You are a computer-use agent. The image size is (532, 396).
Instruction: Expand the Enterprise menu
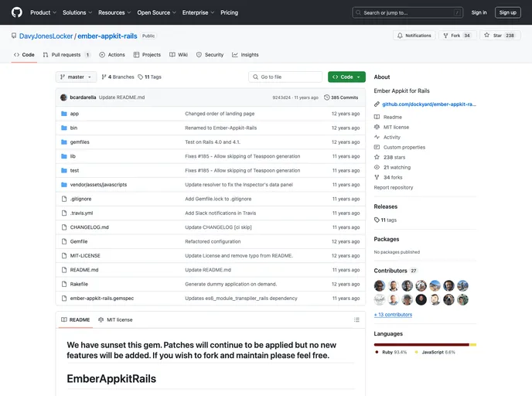[198, 12]
